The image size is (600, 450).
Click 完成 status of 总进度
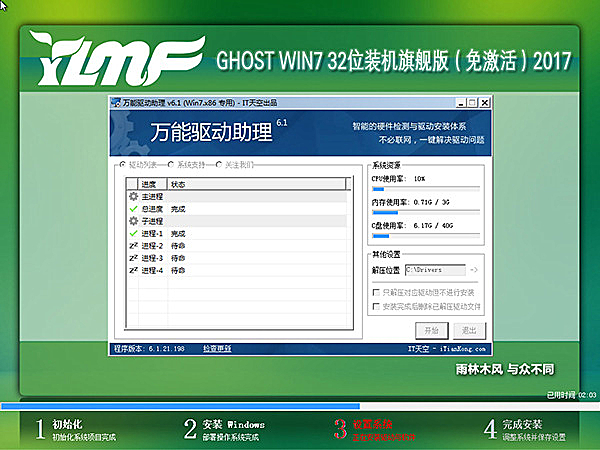[x=178, y=209]
